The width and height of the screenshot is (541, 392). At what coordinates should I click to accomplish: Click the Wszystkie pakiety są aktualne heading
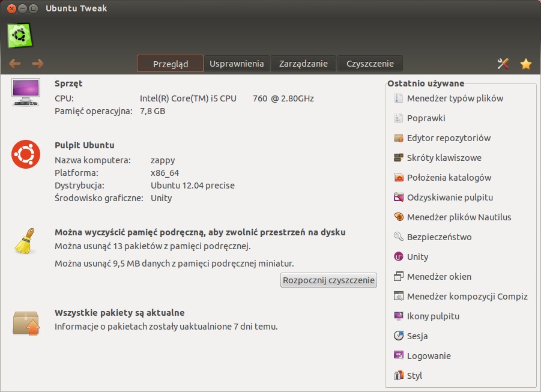point(119,313)
